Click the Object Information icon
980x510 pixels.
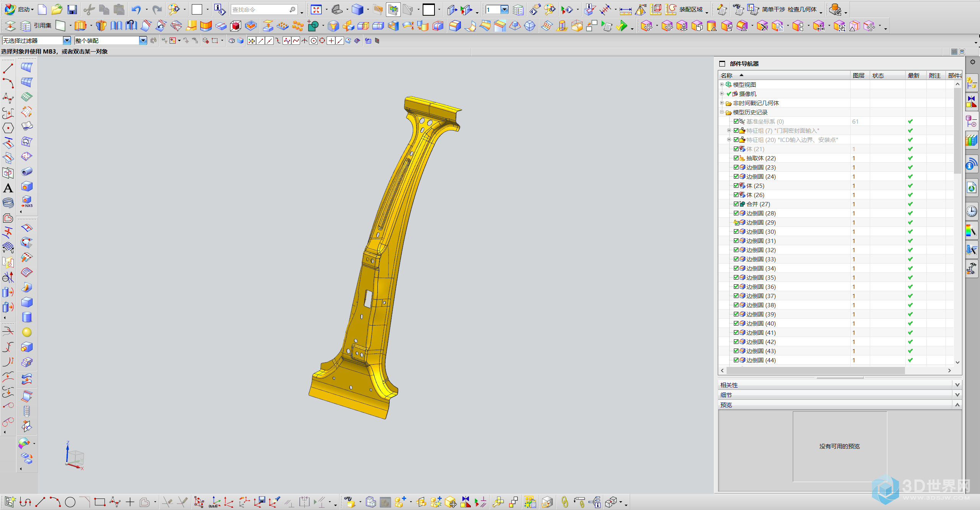pyautogui.click(x=220, y=9)
